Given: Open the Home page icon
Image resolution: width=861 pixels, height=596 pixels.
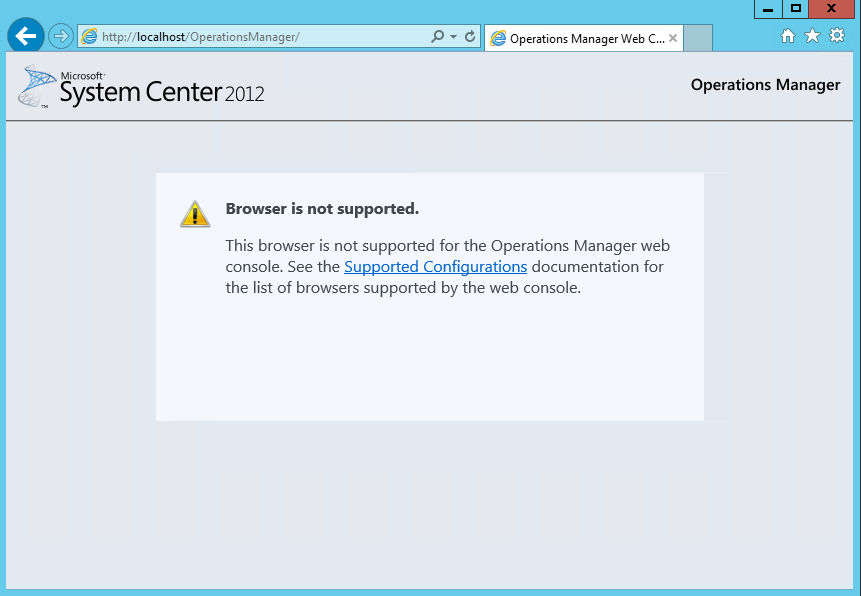Looking at the screenshot, I should [788, 36].
